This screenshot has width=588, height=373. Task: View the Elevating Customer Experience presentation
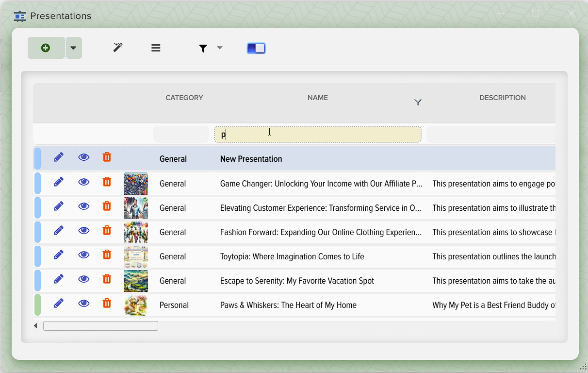(x=84, y=206)
